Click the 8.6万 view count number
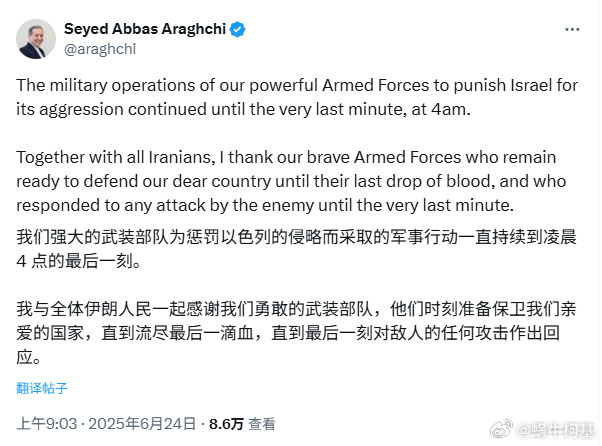Viewport: 602px width, 446px height. click(x=225, y=423)
